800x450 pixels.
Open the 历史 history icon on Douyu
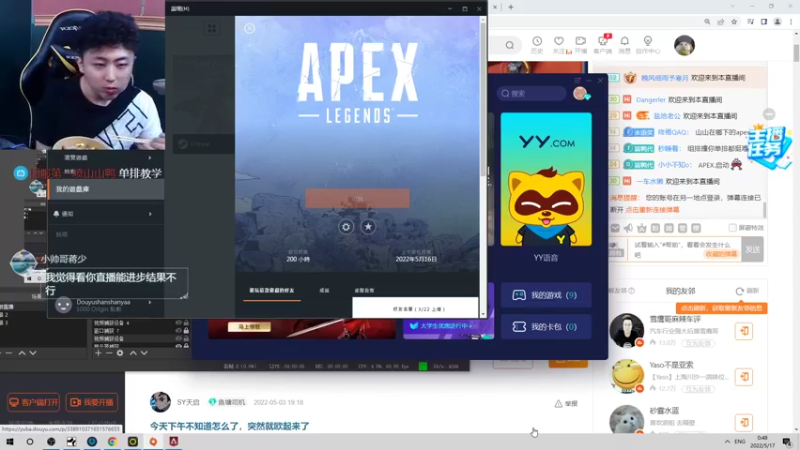point(537,45)
